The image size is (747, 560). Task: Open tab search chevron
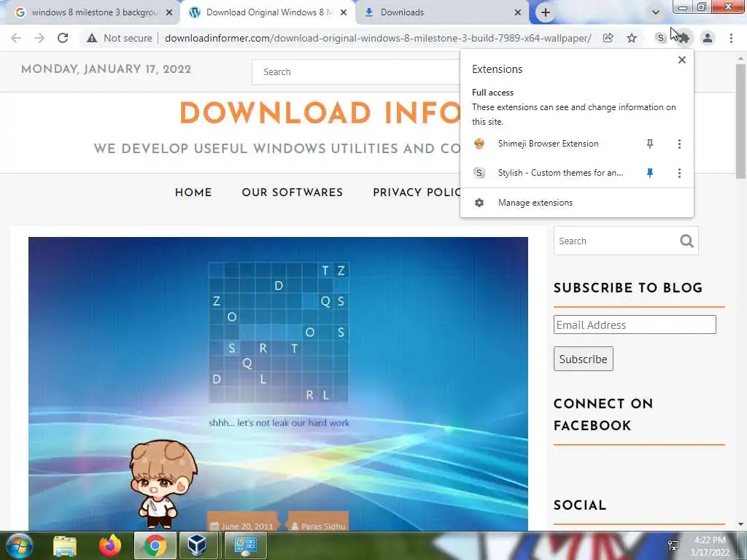[656, 12]
